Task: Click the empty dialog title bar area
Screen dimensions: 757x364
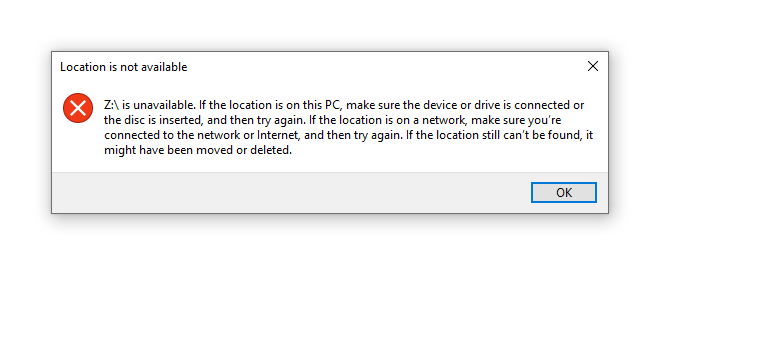Action: click(x=381, y=66)
